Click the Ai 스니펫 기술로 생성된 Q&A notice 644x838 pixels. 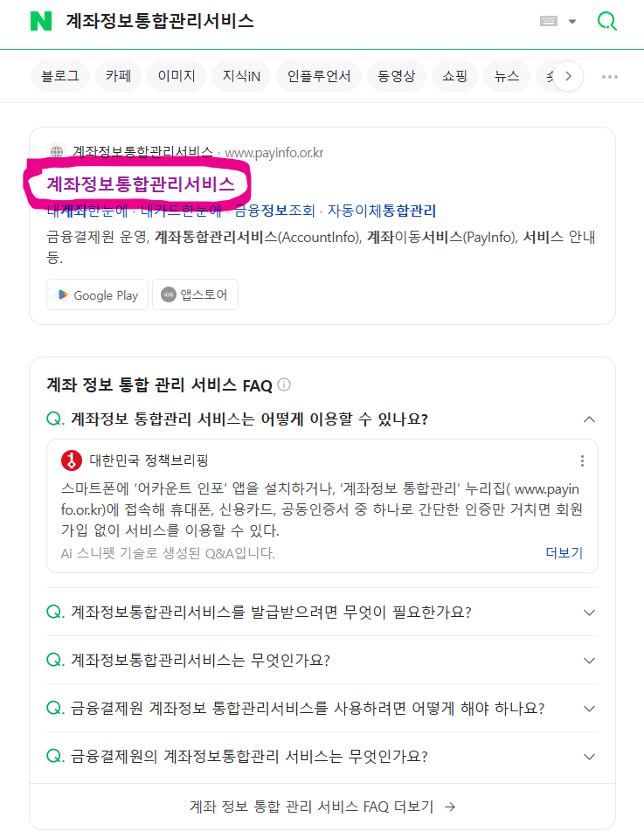(168, 553)
